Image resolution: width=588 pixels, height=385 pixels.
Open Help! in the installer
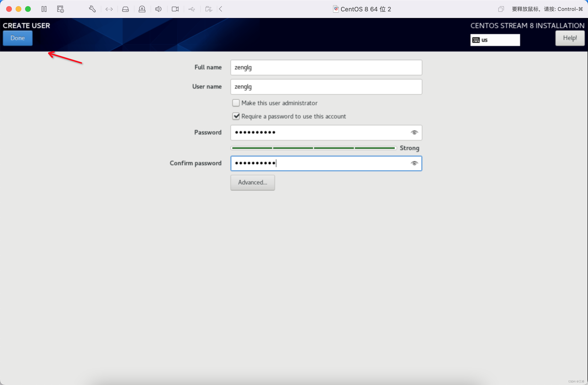coord(570,38)
